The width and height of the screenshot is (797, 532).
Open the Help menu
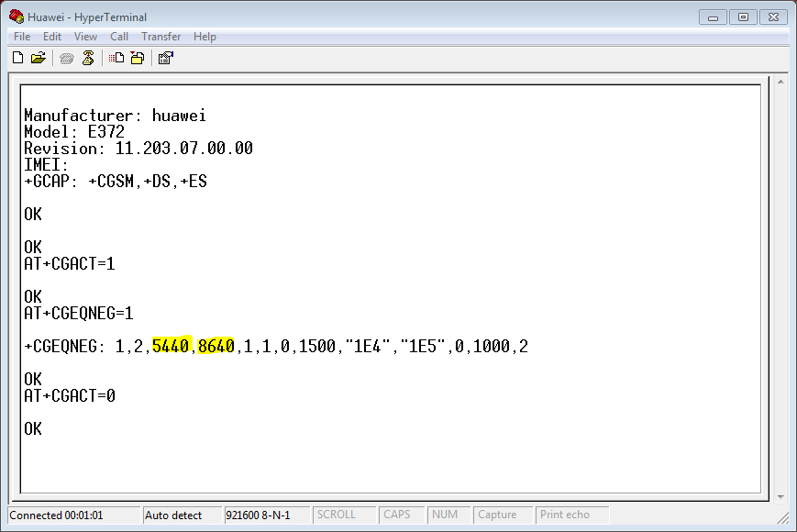(205, 37)
